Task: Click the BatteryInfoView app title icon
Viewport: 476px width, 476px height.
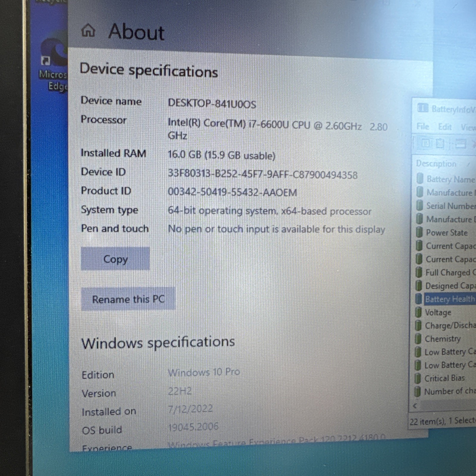Action: pyautogui.click(x=422, y=108)
